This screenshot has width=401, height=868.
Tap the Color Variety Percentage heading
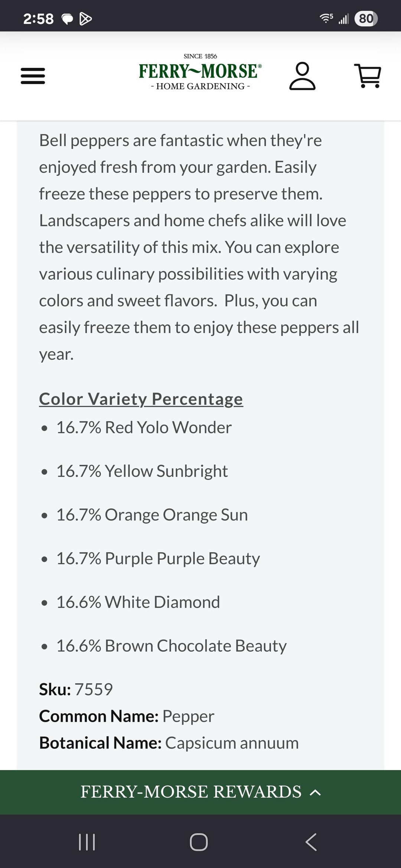point(141,399)
